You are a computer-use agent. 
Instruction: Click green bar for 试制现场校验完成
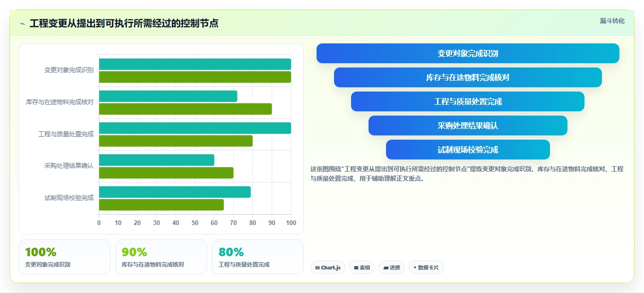(161, 205)
